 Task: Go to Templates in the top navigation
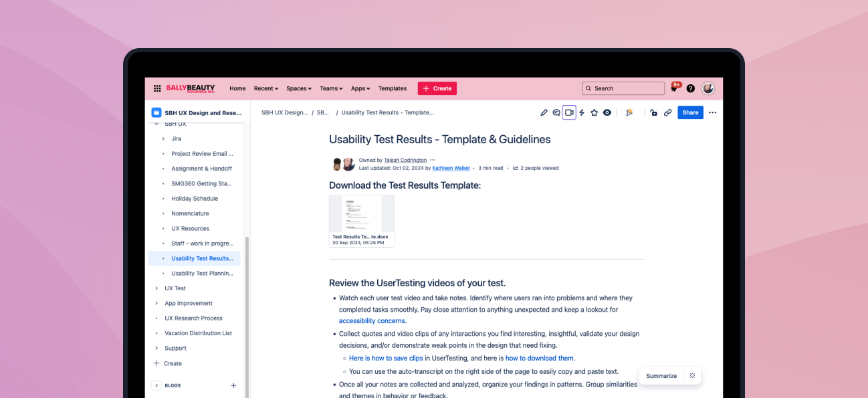tap(393, 88)
